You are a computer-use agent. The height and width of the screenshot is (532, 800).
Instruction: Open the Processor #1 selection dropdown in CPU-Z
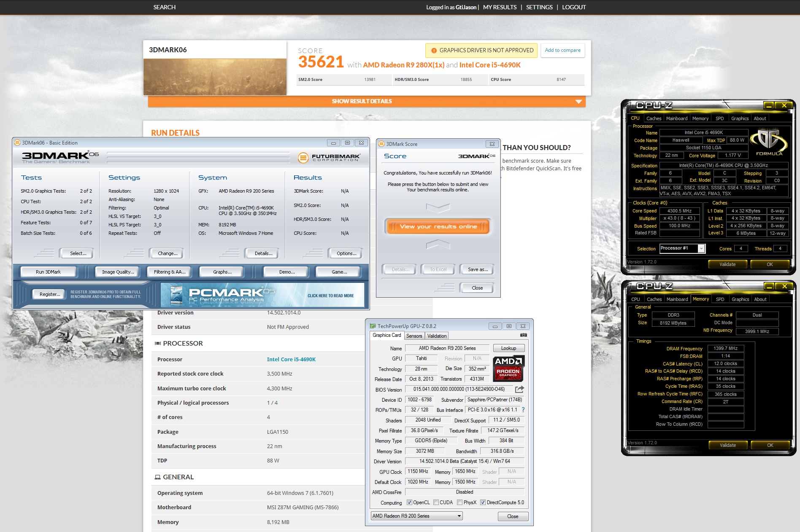[x=701, y=249]
